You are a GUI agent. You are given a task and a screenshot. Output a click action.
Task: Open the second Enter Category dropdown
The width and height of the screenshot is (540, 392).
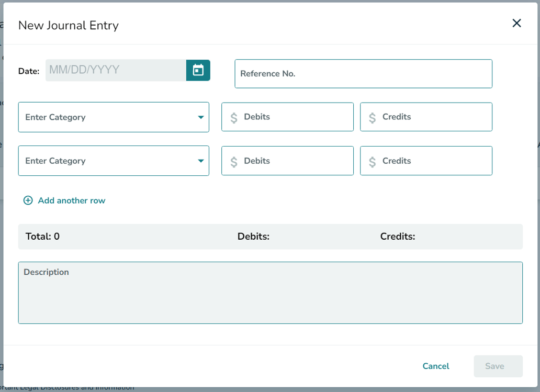coord(114,161)
